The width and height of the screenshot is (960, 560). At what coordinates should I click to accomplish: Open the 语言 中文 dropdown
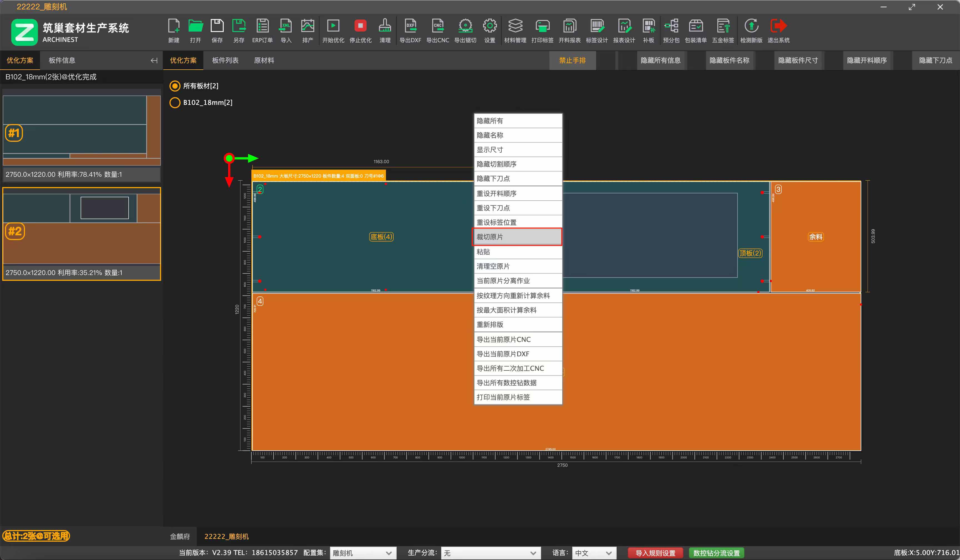click(x=594, y=553)
